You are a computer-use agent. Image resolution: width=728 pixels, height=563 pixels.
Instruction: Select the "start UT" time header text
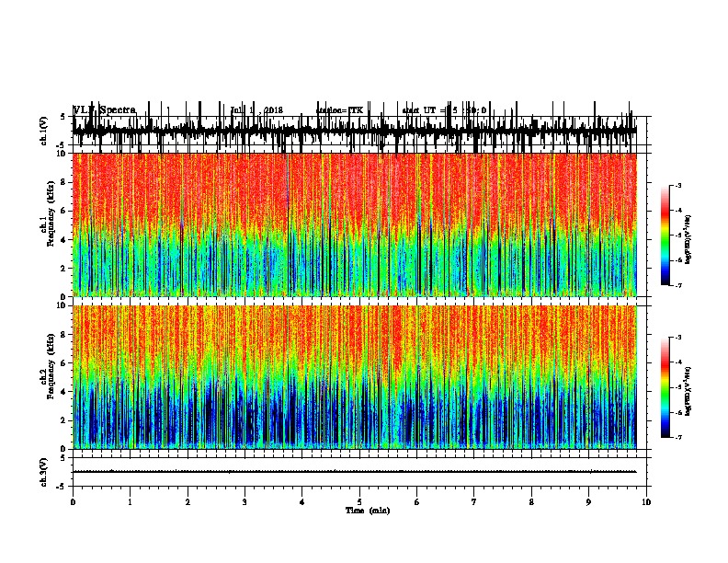(x=444, y=110)
